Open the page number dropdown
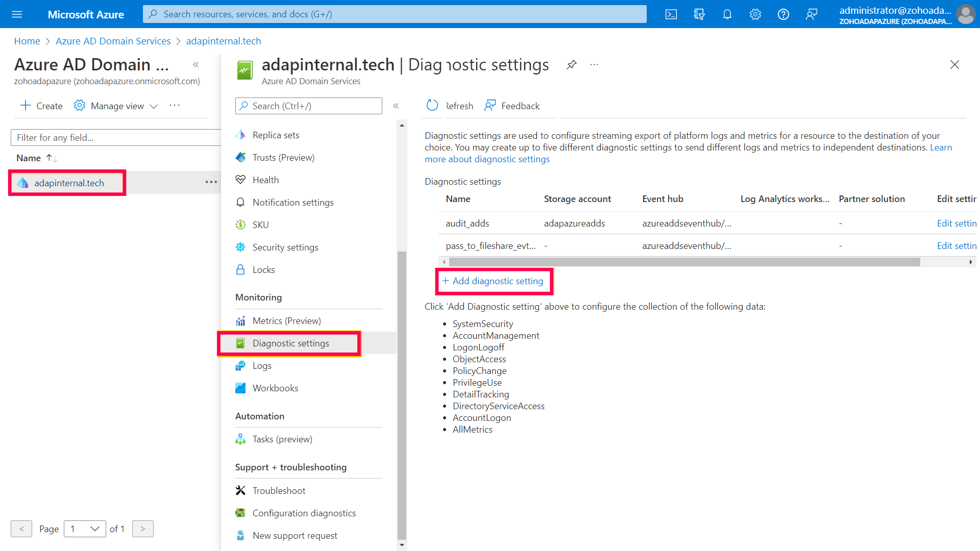 click(85, 529)
